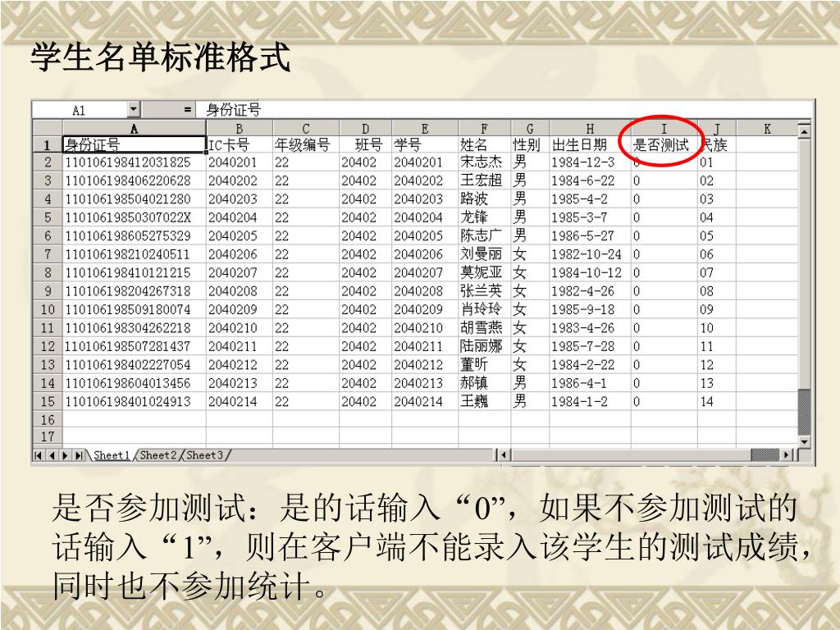Image resolution: width=840 pixels, height=630 pixels.
Task: Click birth date 1984-12-3
Action: [590, 162]
